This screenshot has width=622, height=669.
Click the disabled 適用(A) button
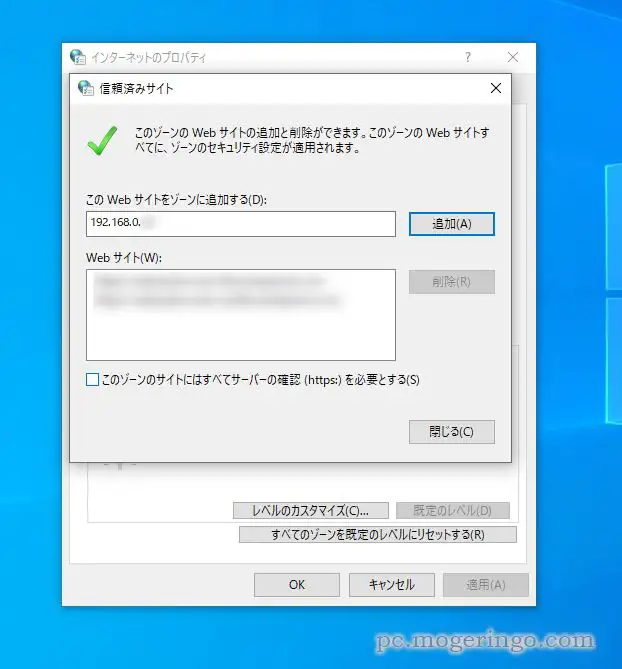486,585
